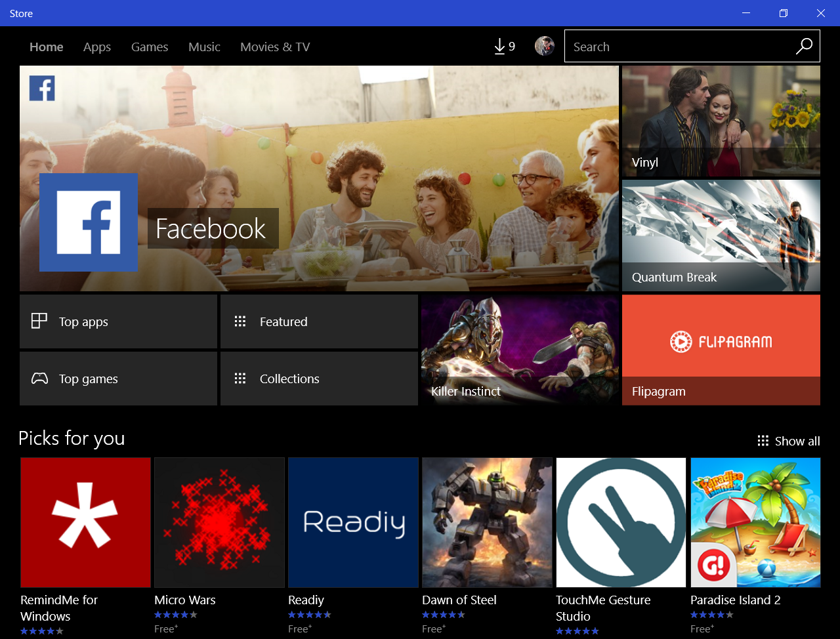840x639 pixels.
Task: Open the Readiy app icon
Action: coord(353,522)
